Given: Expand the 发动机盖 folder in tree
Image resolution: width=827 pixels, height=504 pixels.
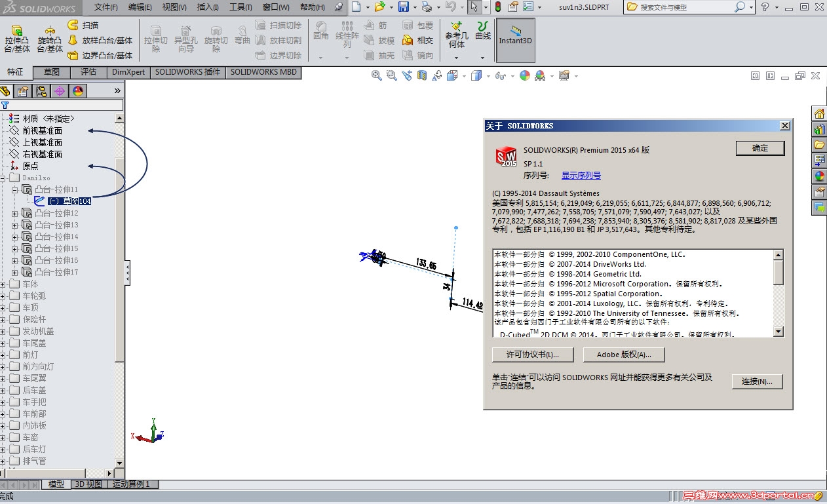Looking at the screenshot, I should pyautogui.click(x=3, y=331).
